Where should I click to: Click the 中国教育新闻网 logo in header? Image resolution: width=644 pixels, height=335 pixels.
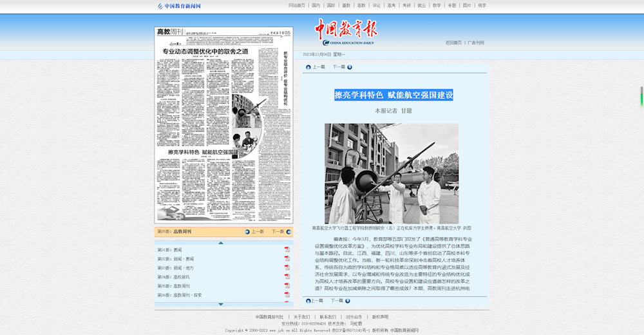click(180, 6)
